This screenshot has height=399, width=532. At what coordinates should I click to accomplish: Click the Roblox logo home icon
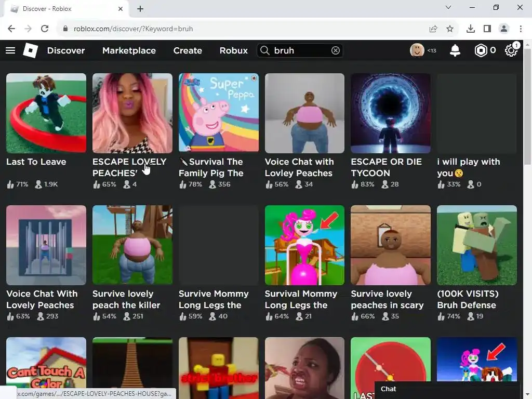(30, 50)
